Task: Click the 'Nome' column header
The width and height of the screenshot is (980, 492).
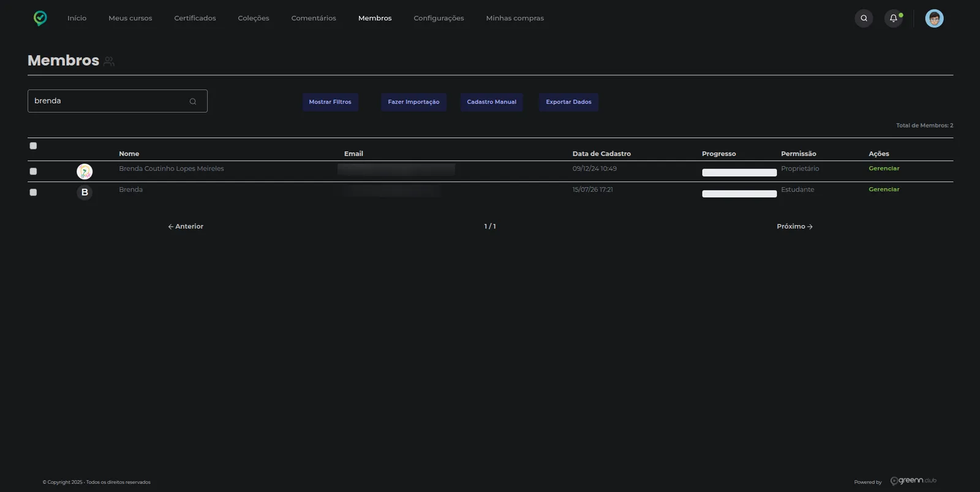Action: 129,154
